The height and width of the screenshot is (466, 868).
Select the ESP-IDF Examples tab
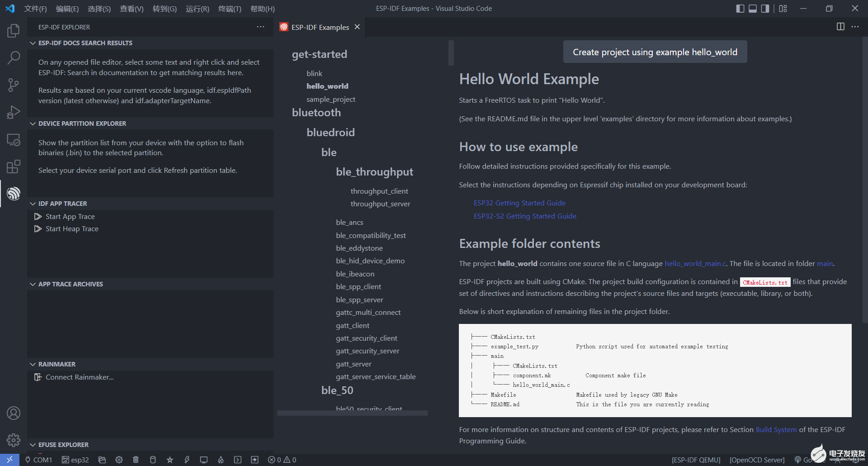tap(320, 27)
